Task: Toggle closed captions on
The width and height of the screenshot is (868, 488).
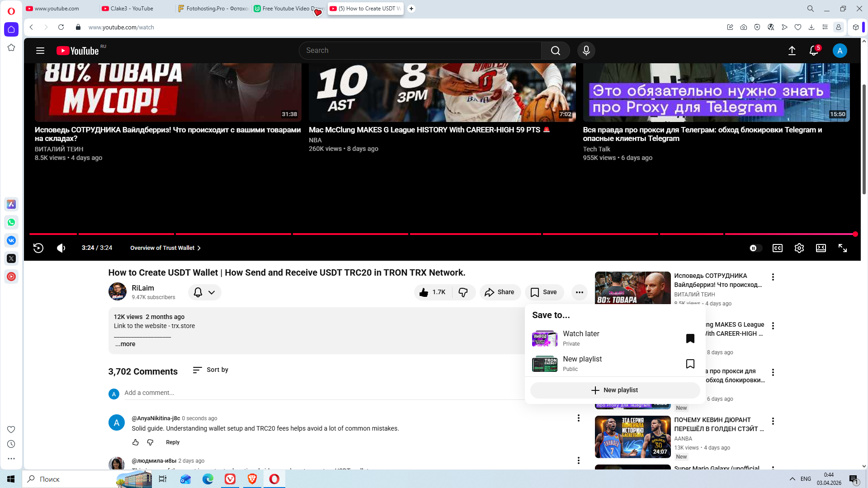Action: [x=777, y=248]
